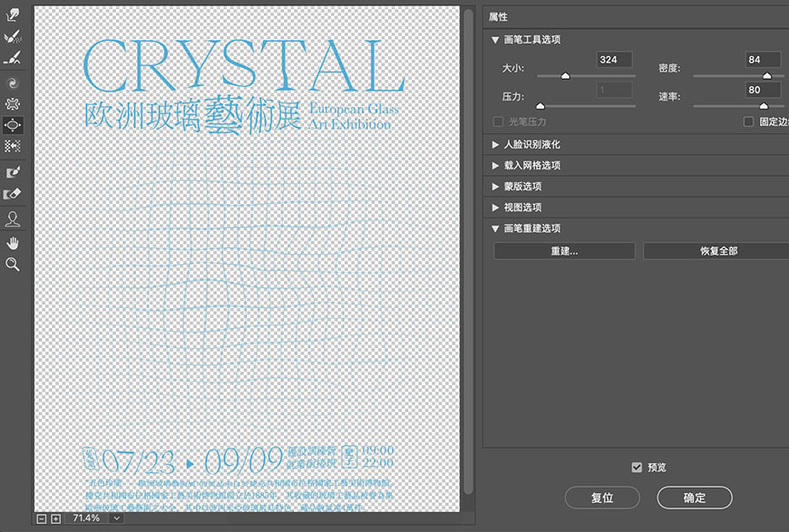Select the Zoom magnifier tool
This screenshot has width=789, height=532.
12,265
